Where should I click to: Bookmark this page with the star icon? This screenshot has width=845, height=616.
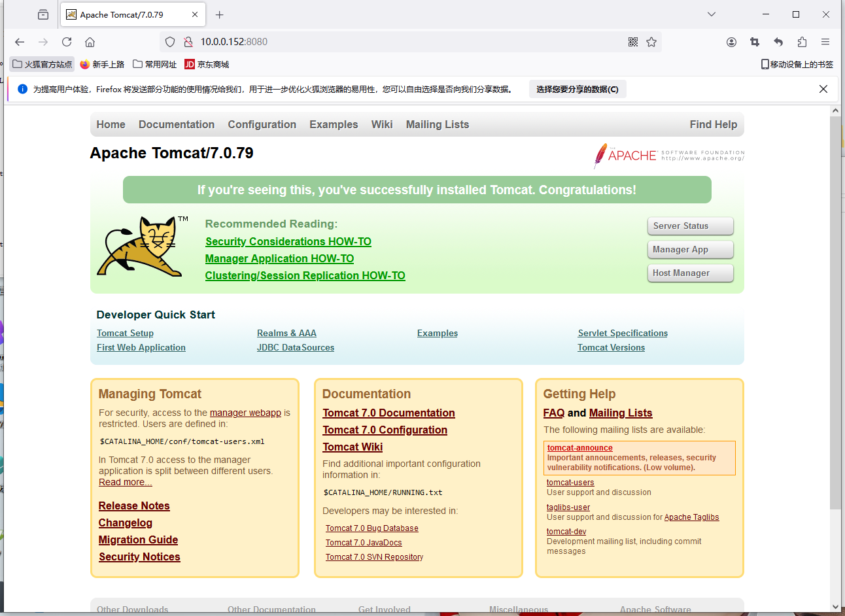click(x=651, y=42)
